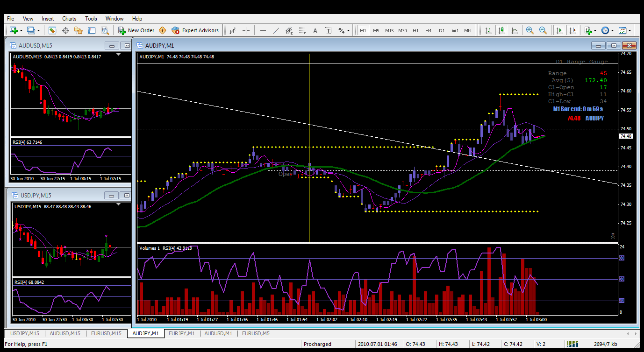Expand the New Chart dropdown arrow
This screenshot has height=352, width=644.
[x=21, y=31]
